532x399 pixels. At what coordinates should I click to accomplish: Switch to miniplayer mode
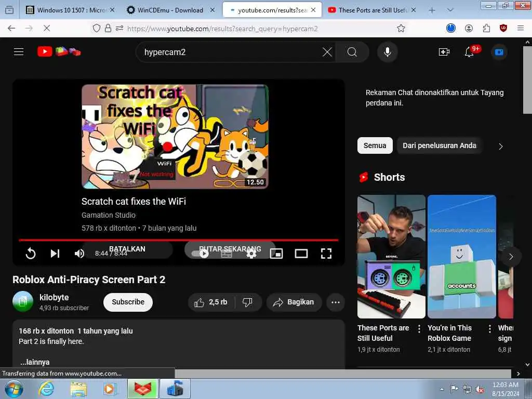(x=276, y=254)
